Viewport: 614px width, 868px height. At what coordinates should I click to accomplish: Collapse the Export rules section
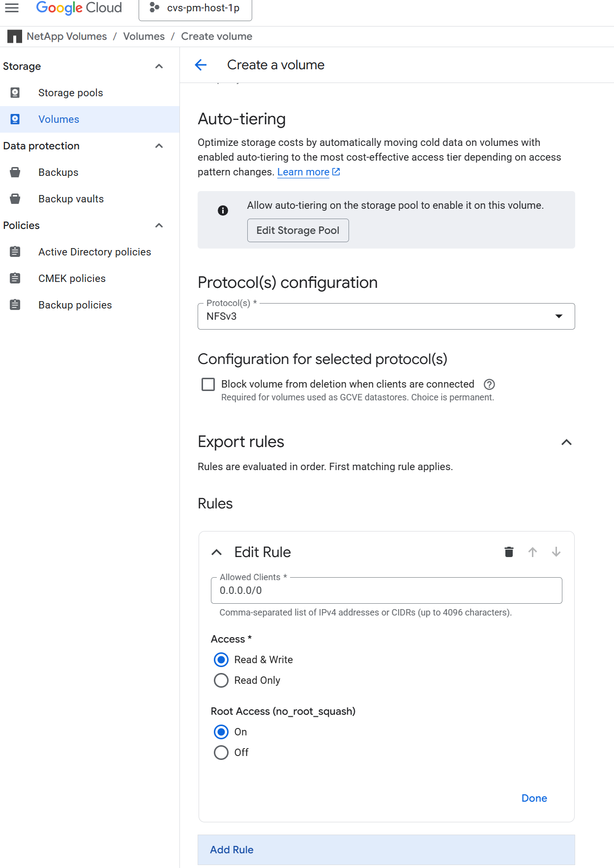(566, 442)
